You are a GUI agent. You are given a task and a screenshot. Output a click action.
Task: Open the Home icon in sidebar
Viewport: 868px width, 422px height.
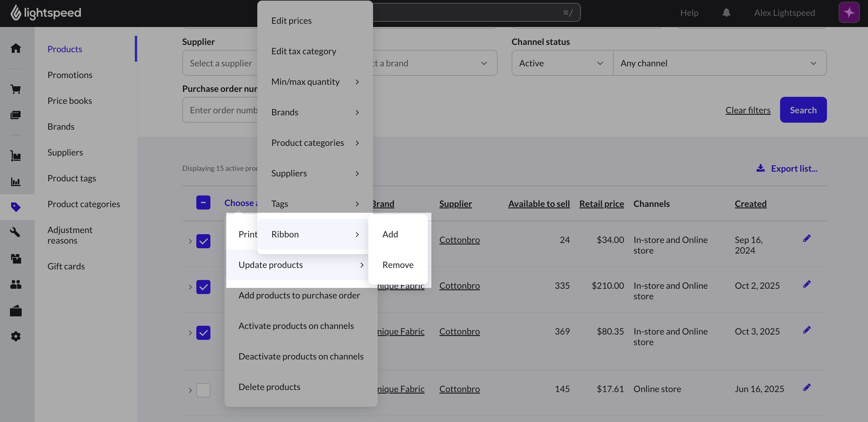16,48
